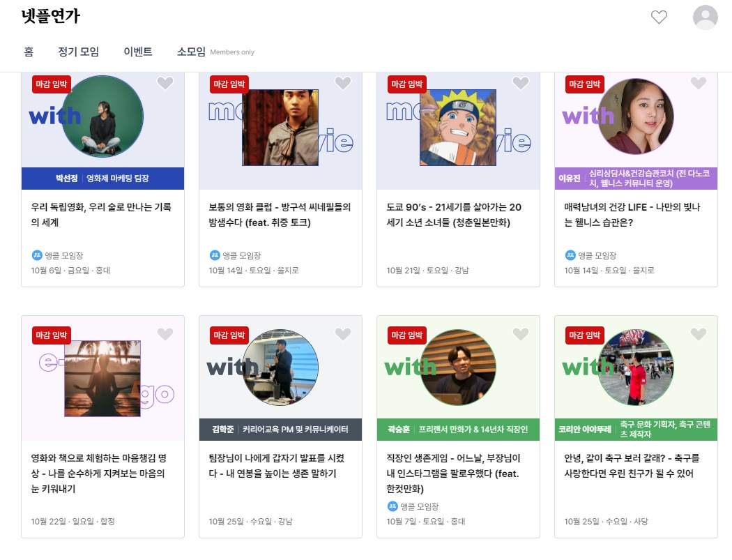The height and width of the screenshot is (560, 732).
Task: Open the wishlist heart icon in the header
Action: pyautogui.click(x=659, y=17)
